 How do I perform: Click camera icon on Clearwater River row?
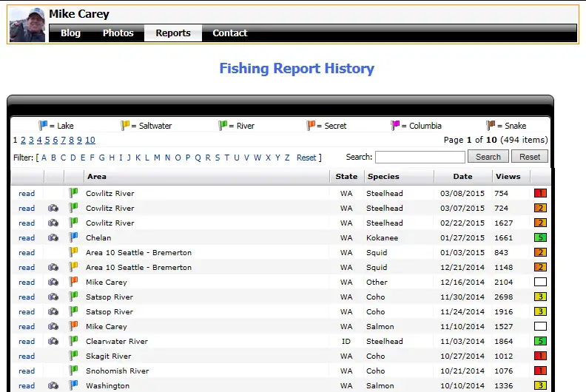click(53, 342)
